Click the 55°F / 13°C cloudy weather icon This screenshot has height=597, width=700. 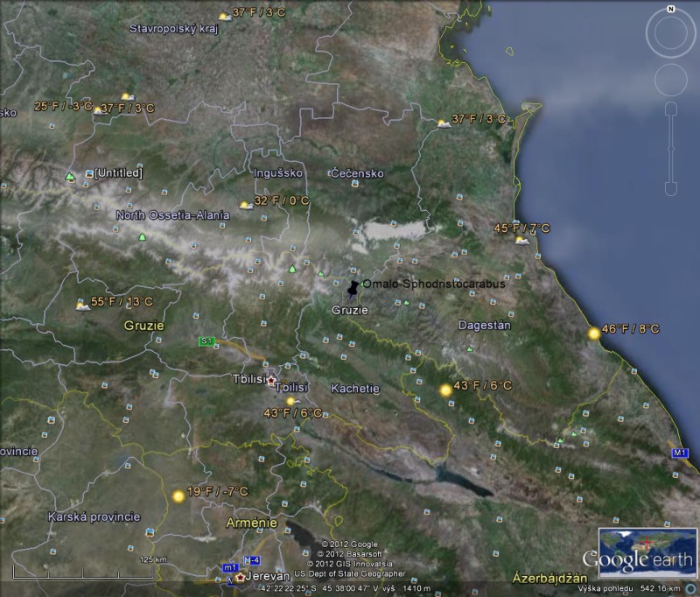coord(82,306)
